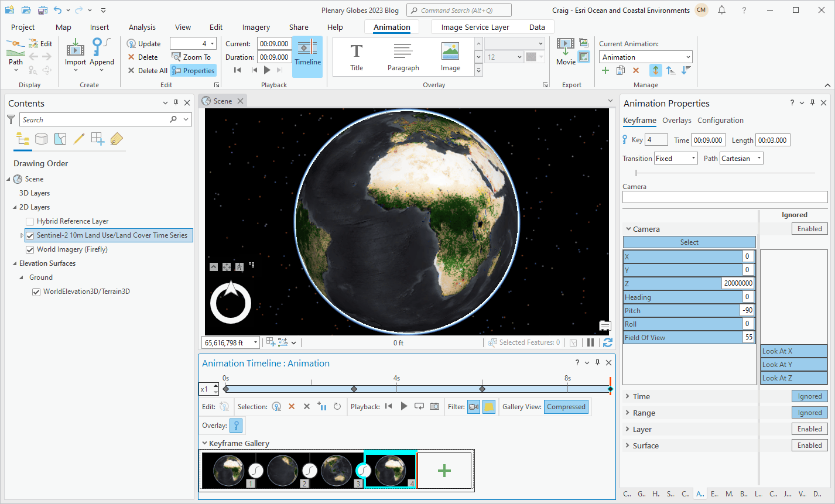Select keyframe 2 thumbnail in gallery
Image resolution: width=835 pixels, height=504 pixels.
coord(283,469)
